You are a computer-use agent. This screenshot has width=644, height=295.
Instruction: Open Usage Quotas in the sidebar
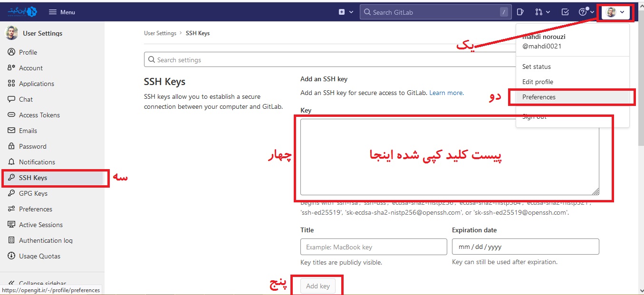[x=39, y=256]
